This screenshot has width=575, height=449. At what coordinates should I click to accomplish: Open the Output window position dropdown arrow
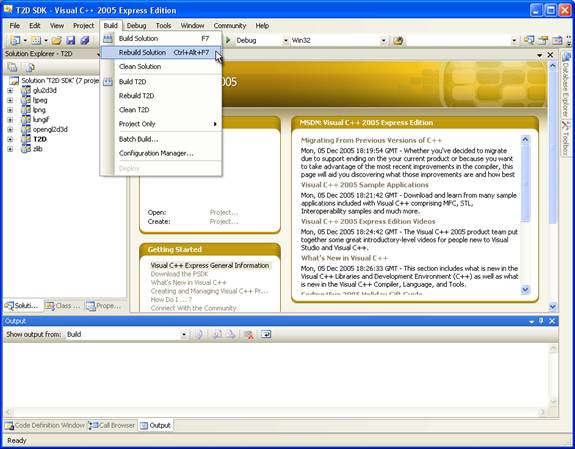[531, 321]
